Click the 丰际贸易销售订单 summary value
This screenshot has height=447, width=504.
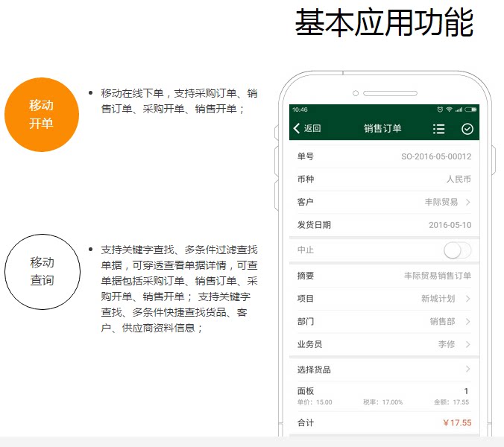438,276
